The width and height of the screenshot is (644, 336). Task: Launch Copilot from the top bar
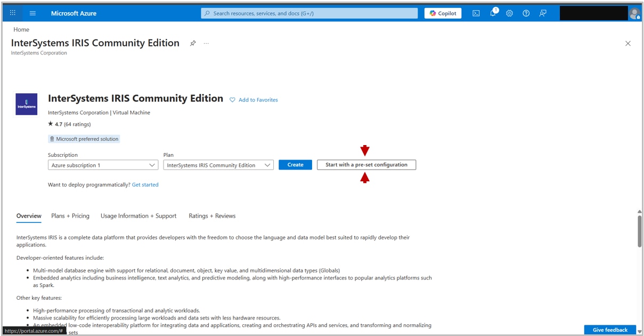(x=442, y=13)
